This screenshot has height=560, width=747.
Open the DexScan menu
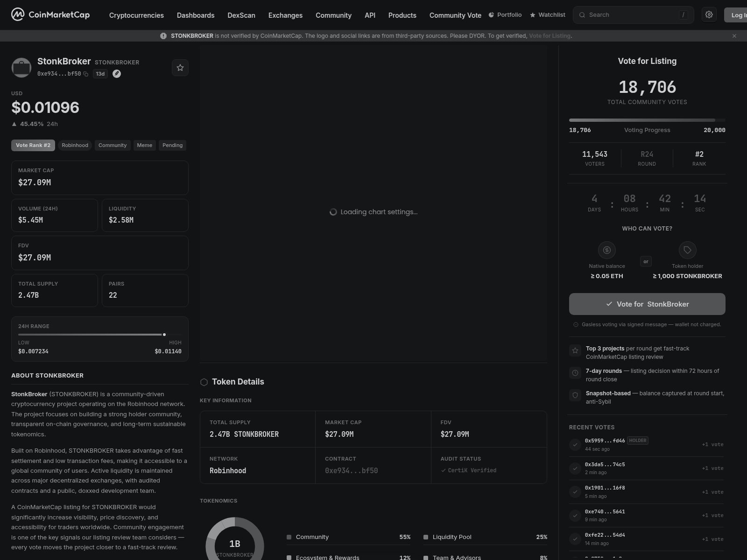click(241, 15)
